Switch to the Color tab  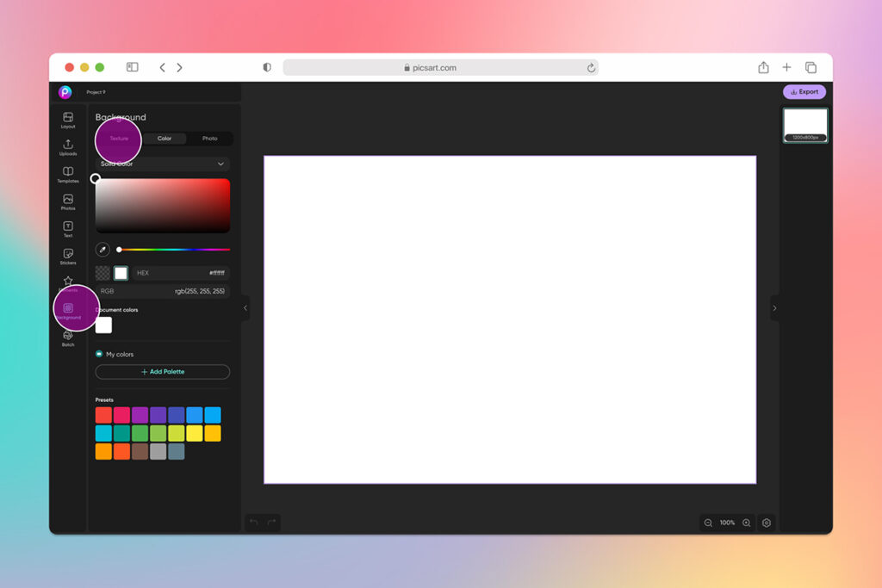[164, 139]
